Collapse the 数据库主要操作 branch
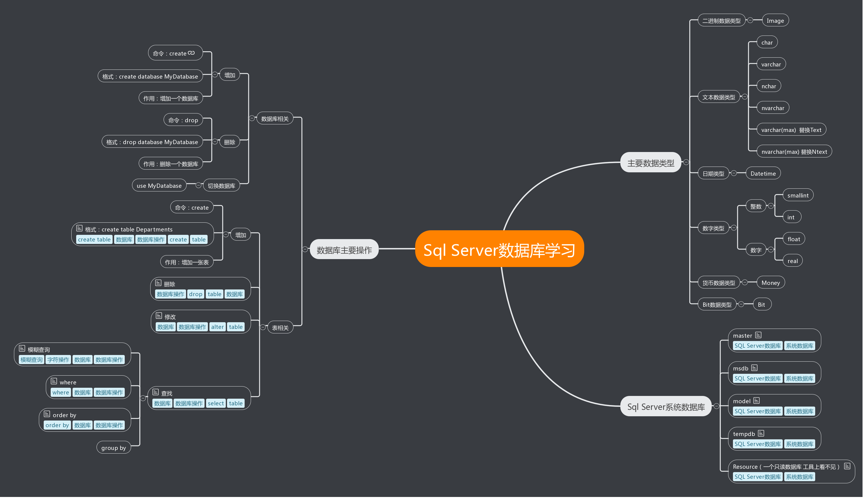Image resolution: width=868 pixels, height=500 pixels. (x=305, y=249)
